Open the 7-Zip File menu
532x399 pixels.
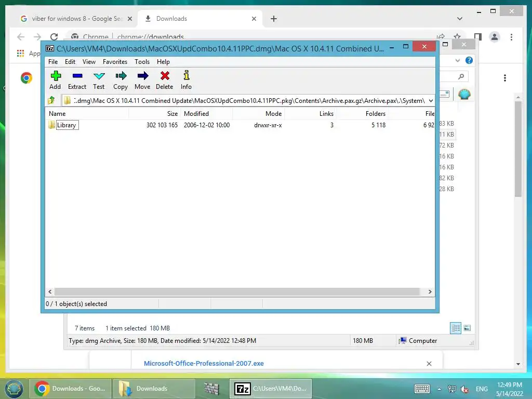[x=53, y=62]
